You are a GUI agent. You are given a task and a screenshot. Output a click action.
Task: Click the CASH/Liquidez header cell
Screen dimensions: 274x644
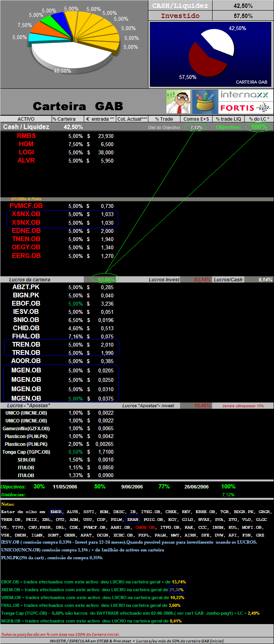180,5
